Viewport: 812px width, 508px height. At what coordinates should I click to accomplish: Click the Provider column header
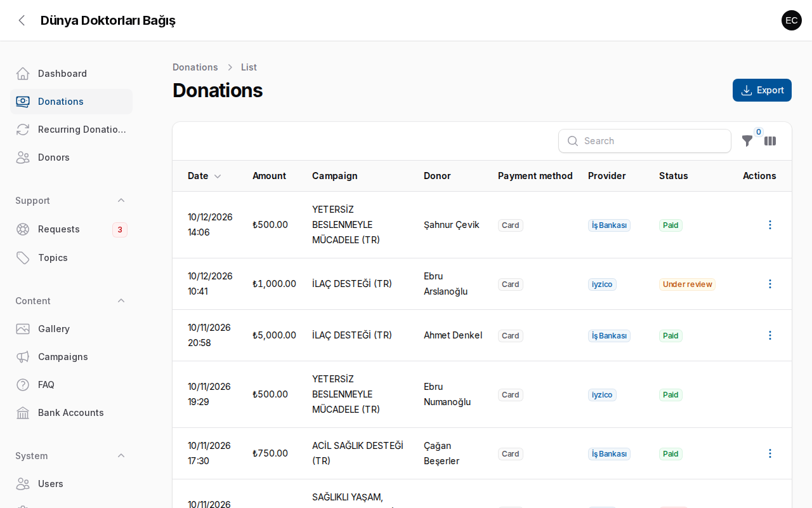coord(607,176)
